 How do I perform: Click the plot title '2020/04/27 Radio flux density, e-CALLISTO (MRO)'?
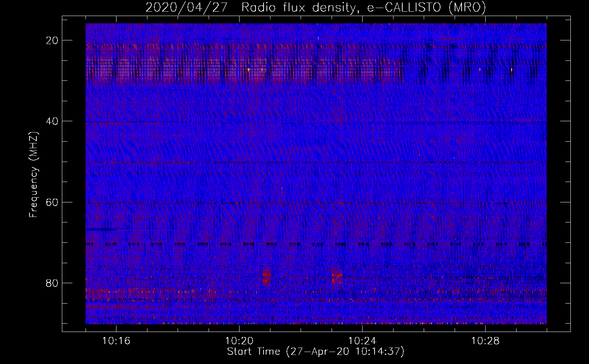[316, 8]
